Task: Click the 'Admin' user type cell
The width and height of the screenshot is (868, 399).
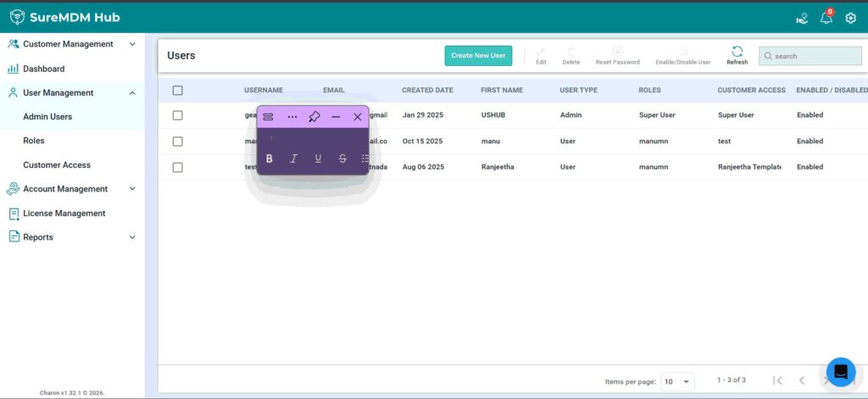Action: pyautogui.click(x=570, y=115)
